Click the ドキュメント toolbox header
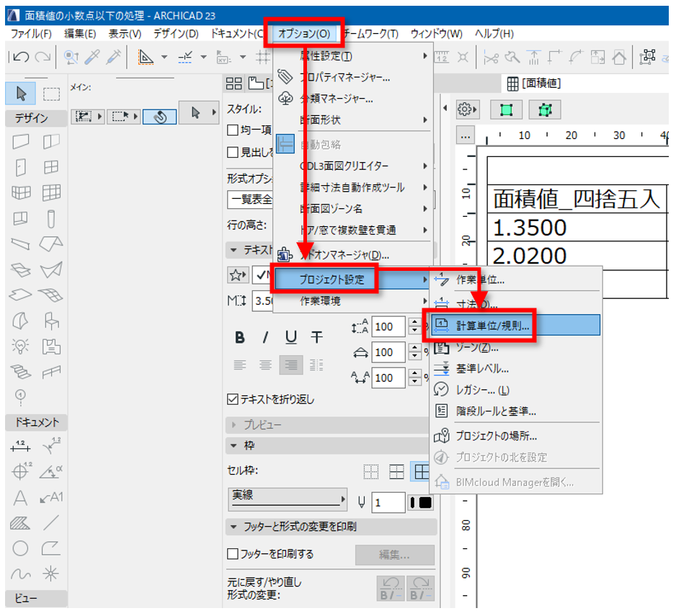The width and height of the screenshot is (676, 616). [x=36, y=422]
